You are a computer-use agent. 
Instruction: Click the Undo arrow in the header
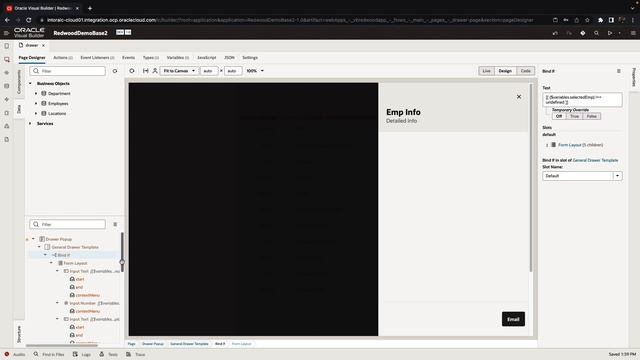click(x=555, y=33)
